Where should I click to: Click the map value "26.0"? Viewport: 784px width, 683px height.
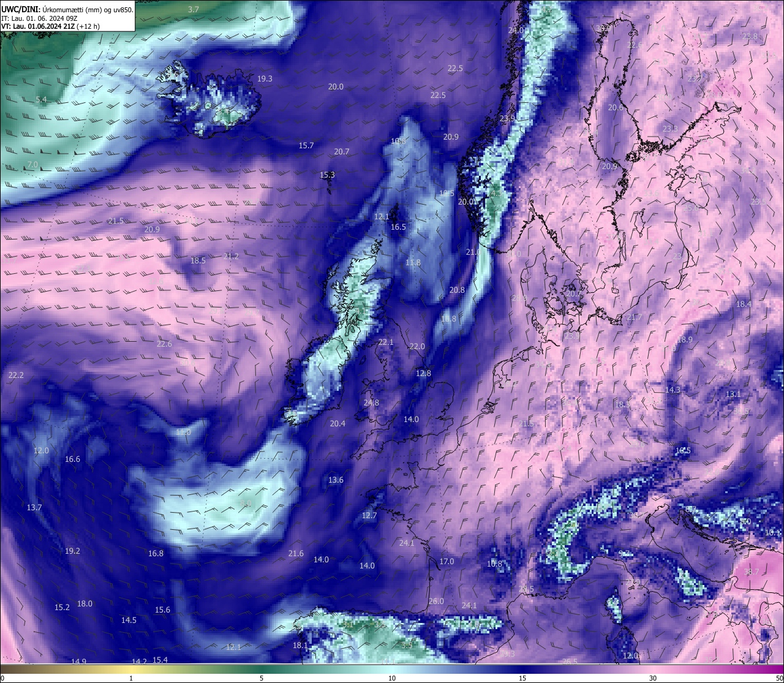pyautogui.click(x=436, y=601)
